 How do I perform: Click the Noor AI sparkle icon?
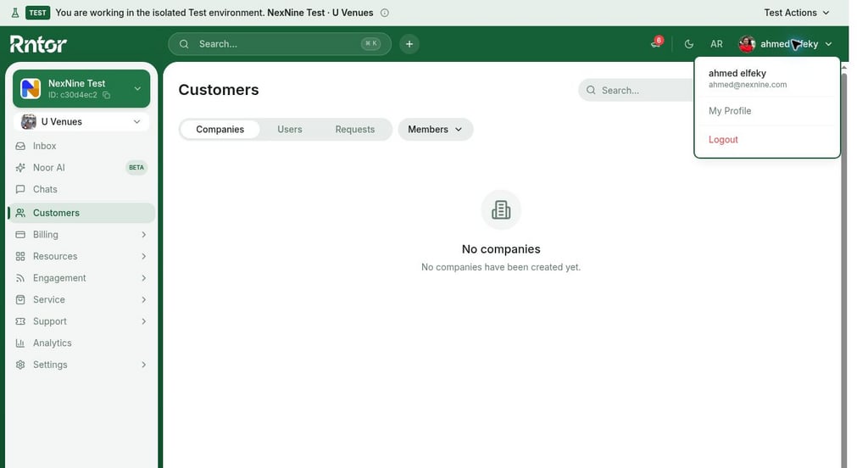tap(20, 167)
